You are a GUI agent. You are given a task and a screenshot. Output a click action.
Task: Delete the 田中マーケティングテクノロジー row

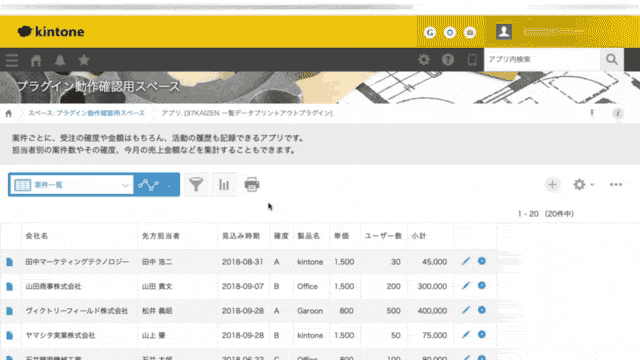pos(482,261)
